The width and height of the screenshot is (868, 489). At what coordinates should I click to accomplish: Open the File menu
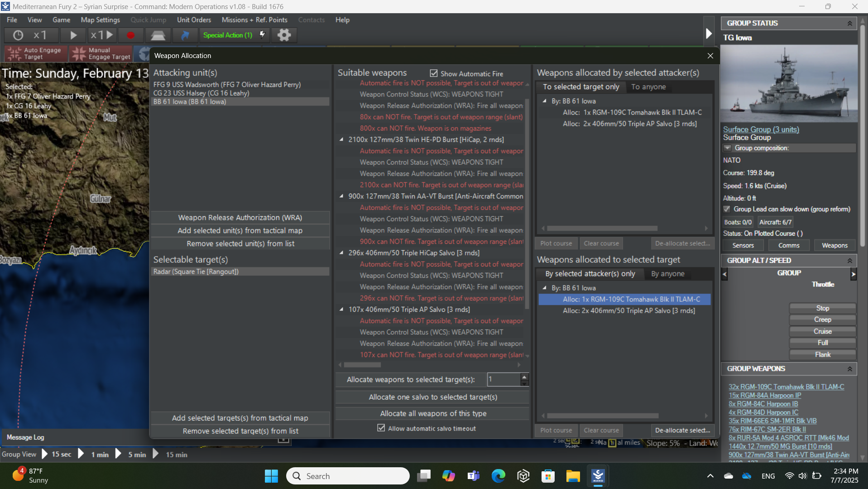12,20
